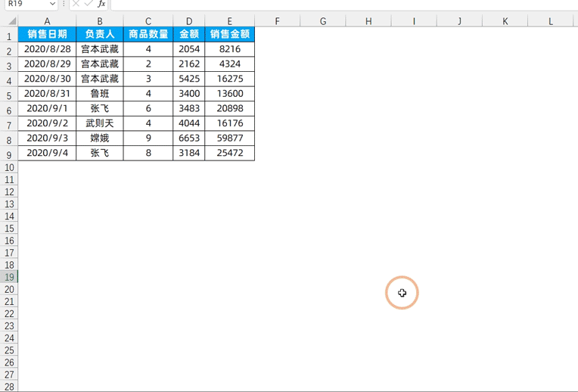Click the 负责人 header cell
Image resolution: width=578 pixels, height=392 pixels.
(100, 34)
